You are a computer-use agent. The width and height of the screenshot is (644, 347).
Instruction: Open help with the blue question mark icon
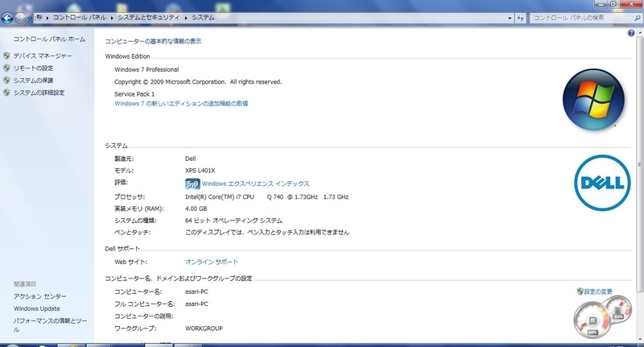631,33
